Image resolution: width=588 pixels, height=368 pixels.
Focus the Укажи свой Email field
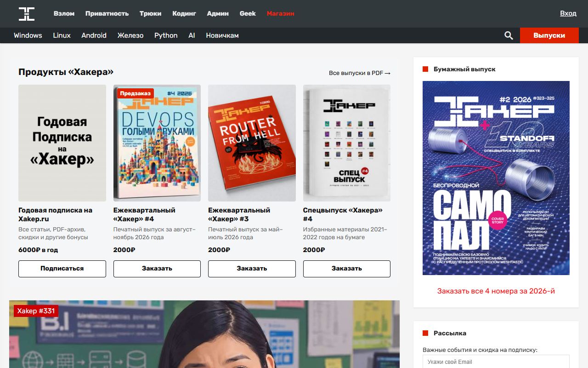[x=496, y=362]
